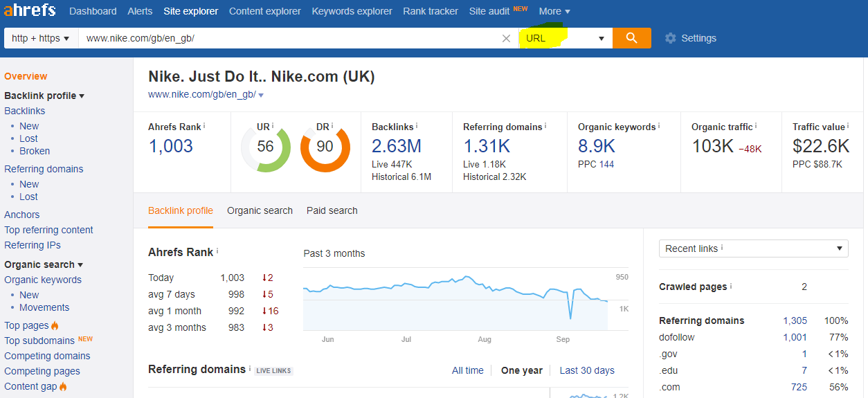Viewport: 868px width, 398px height.
Task: Click the 1,003 Ahrefs Rank value
Action: click(170, 146)
